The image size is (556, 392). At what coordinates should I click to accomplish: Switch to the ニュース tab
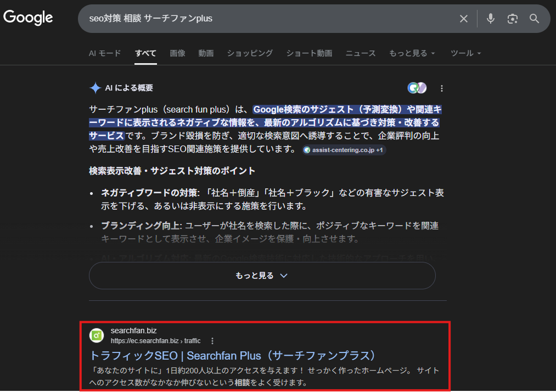pos(360,53)
